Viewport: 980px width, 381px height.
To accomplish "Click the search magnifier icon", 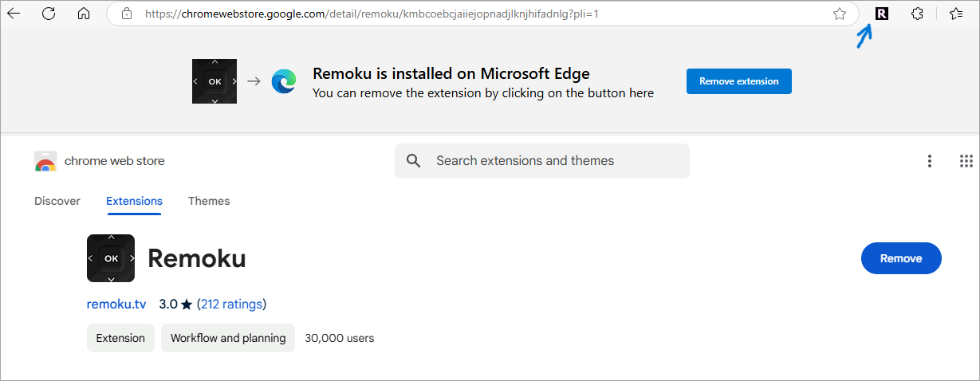I will coord(413,161).
